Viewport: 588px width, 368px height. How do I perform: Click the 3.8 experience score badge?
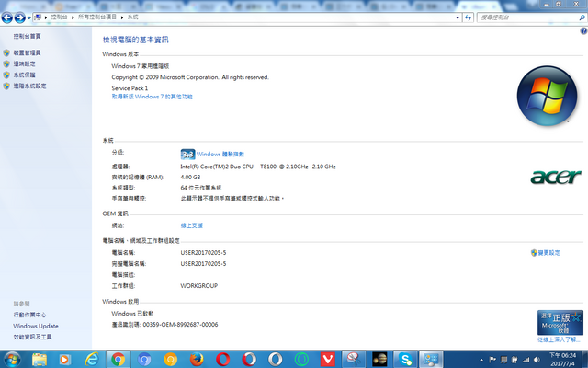click(x=187, y=154)
